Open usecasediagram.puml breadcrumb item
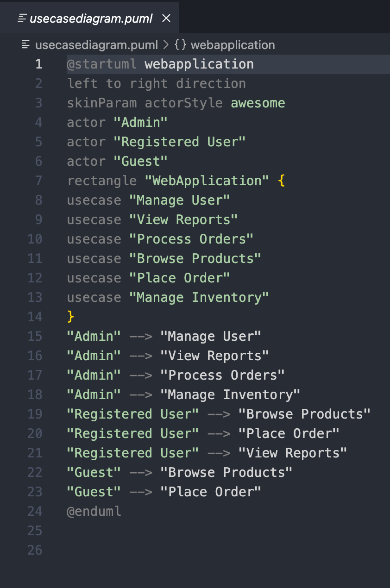Screen dimensions: 390x588 [96, 45]
